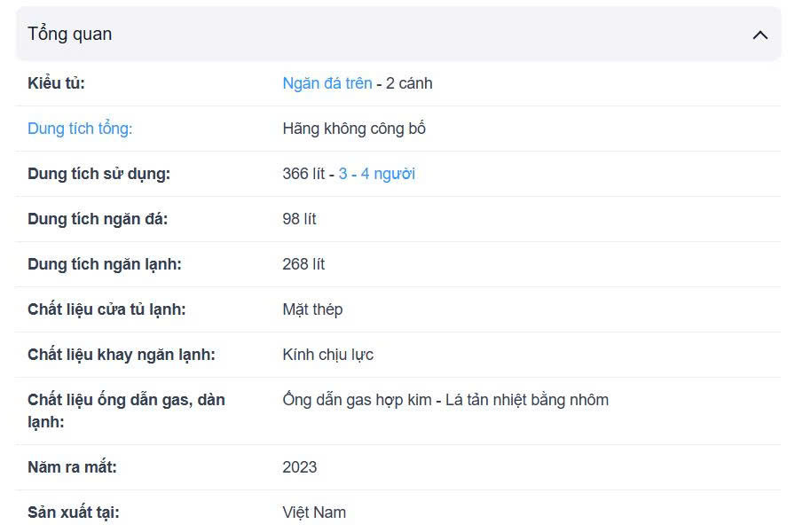Open the Ngăn đá trên link
The image size is (795, 532).
coord(327,83)
